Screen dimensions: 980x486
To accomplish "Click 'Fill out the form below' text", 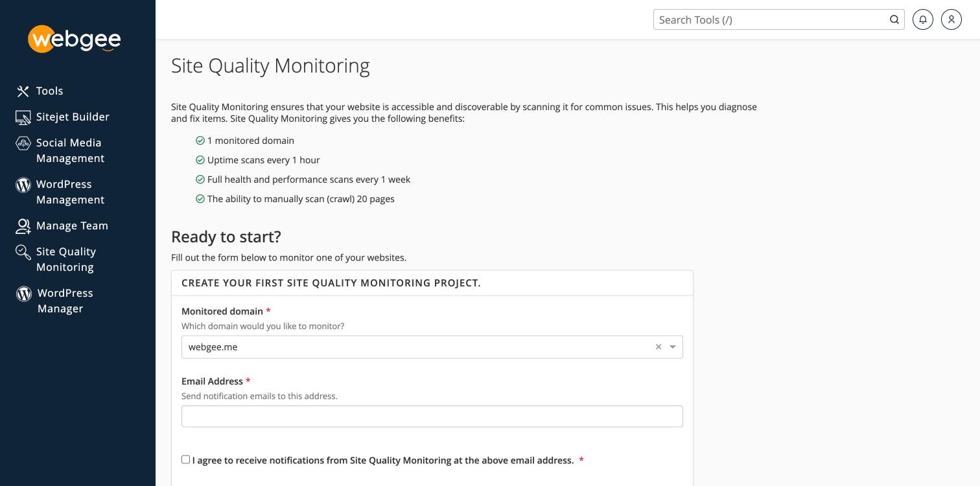I will 288,257.
